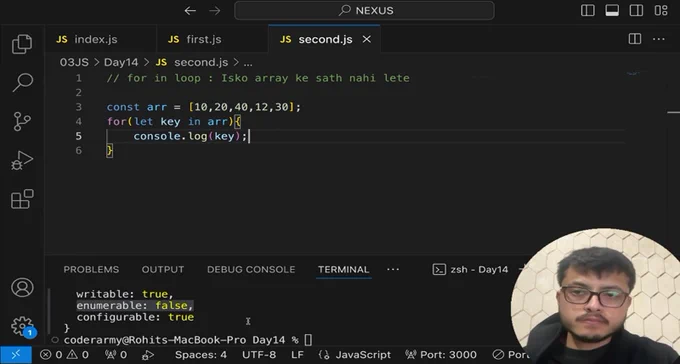Viewport: 680px width, 364px height.
Task: Split the editor to the right
Action: click(x=635, y=39)
